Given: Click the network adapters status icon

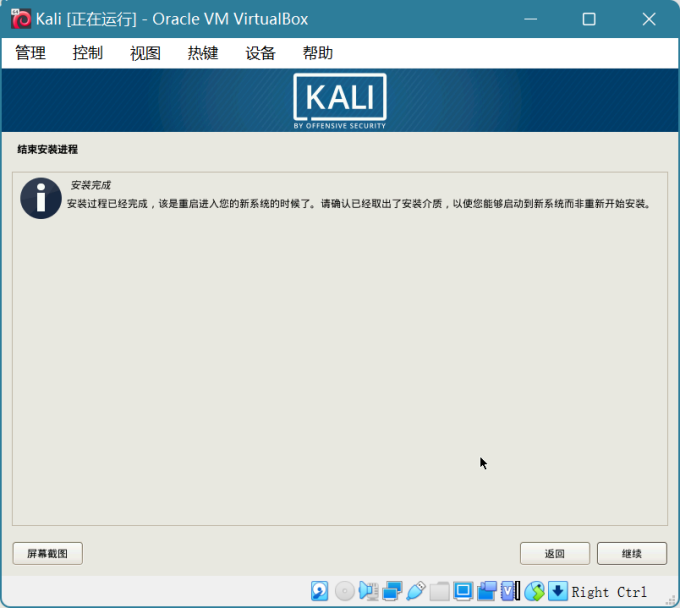Looking at the screenshot, I should click(x=392, y=591).
